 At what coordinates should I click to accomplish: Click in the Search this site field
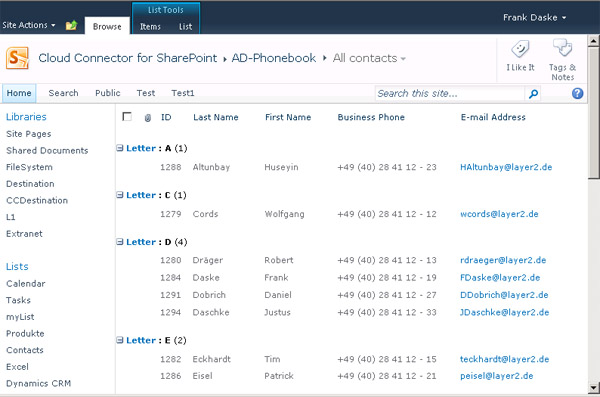coord(450,93)
